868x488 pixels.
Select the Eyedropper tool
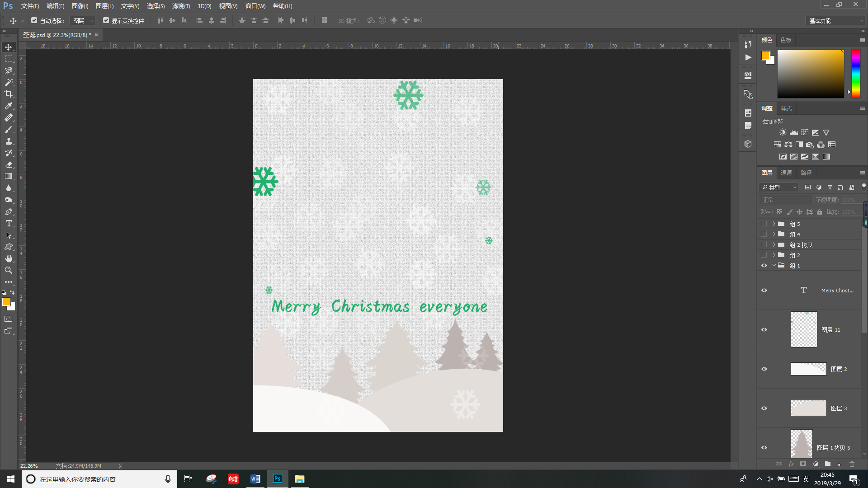coord(9,106)
